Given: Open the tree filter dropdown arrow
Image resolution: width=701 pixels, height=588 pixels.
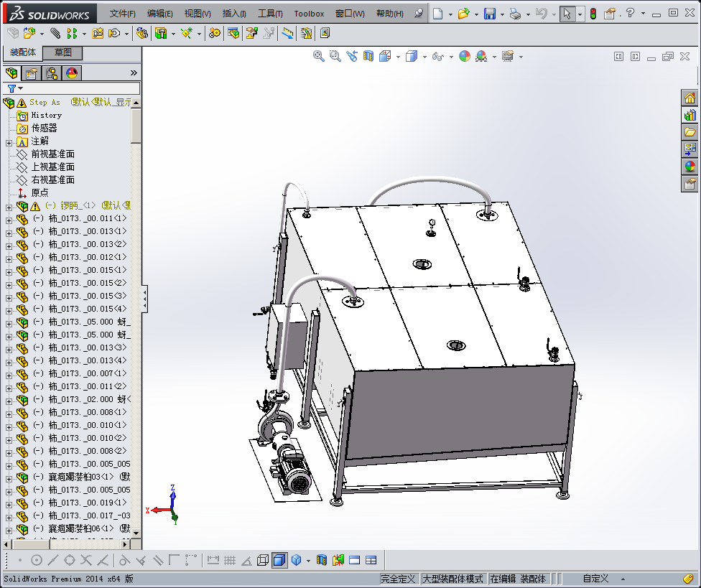Looking at the screenshot, I should (x=21, y=88).
